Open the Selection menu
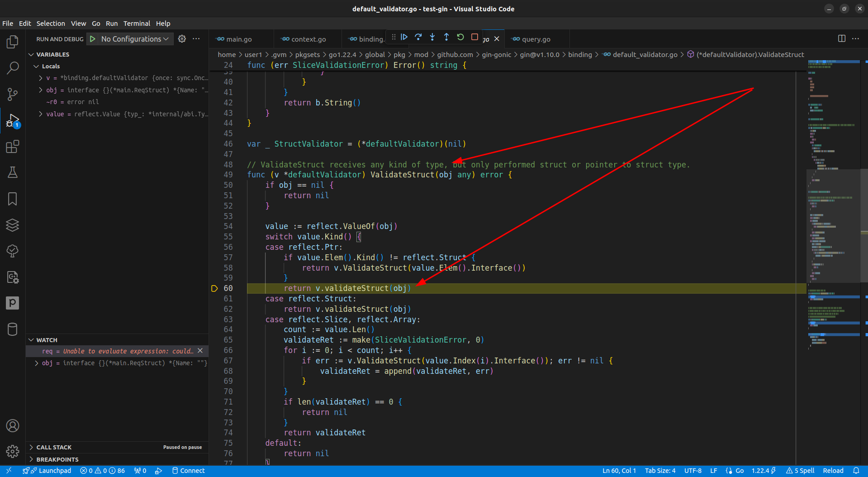 pyautogui.click(x=51, y=24)
